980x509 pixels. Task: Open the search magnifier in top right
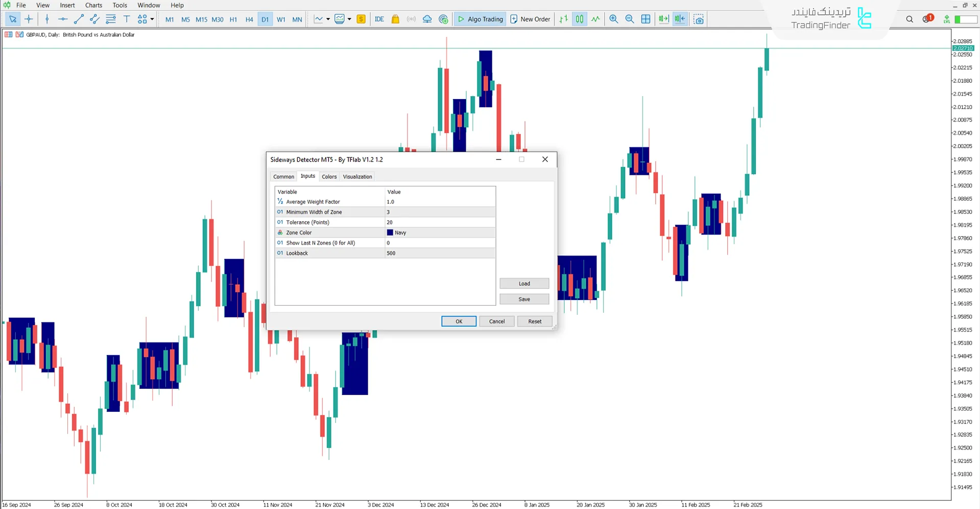[910, 19]
